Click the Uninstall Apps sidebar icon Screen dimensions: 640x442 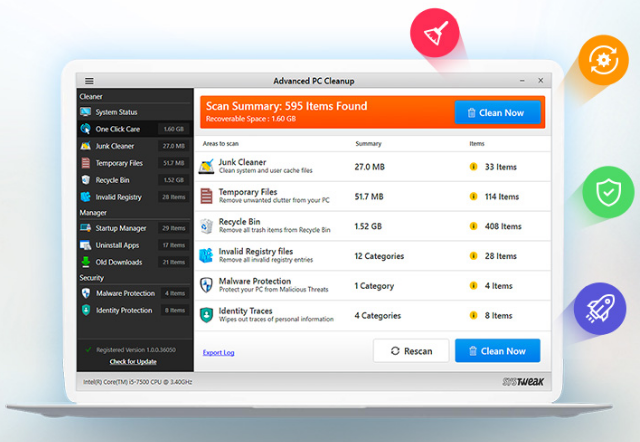coord(86,245)
